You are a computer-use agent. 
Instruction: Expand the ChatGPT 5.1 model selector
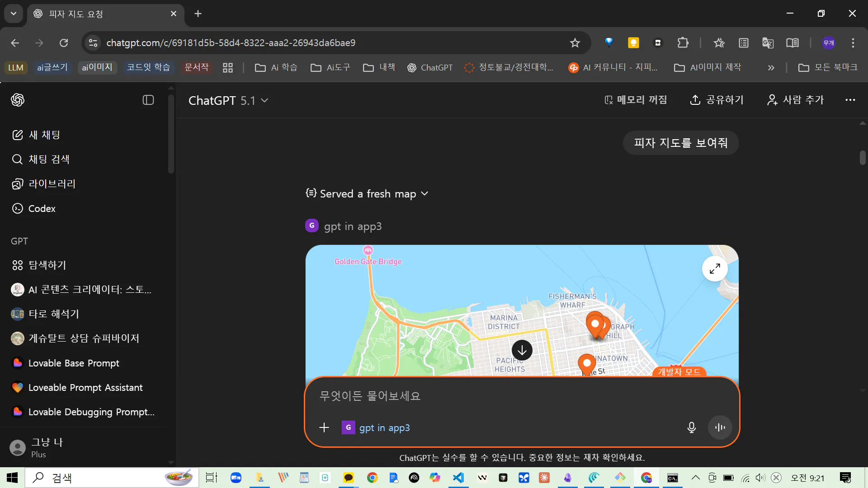tap(228, 100)
